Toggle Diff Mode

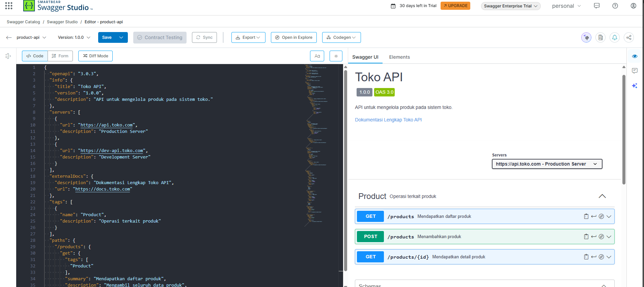pyautogui.click(x=95, y=56)
